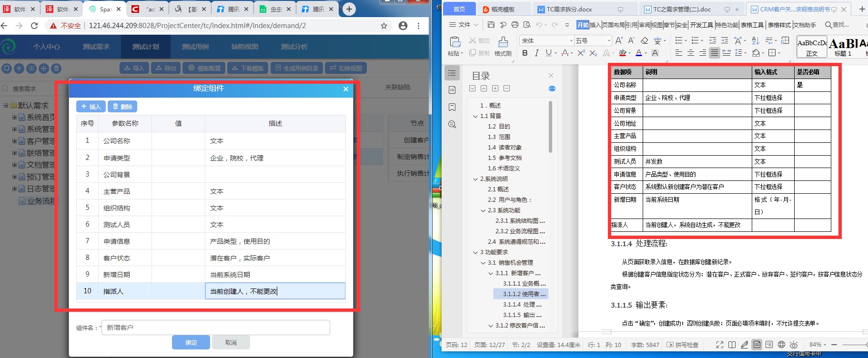
Task: Switch to the 页面布局 ribbon tab
Action: coord(614,25)
